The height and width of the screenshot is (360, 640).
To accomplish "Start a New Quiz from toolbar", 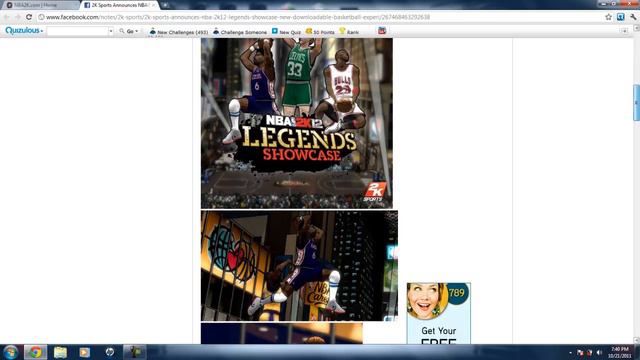I will (x=286, y=31).
